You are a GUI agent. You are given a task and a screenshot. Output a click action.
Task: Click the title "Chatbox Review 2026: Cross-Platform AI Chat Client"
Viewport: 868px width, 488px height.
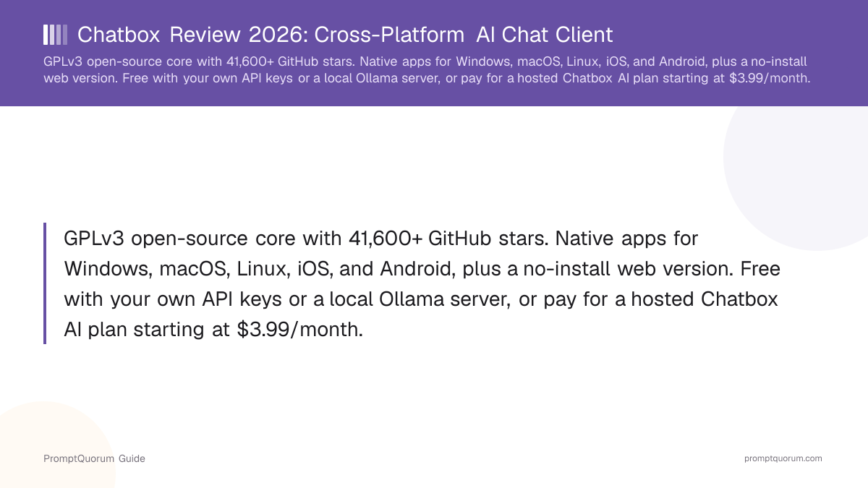[345, 35]
